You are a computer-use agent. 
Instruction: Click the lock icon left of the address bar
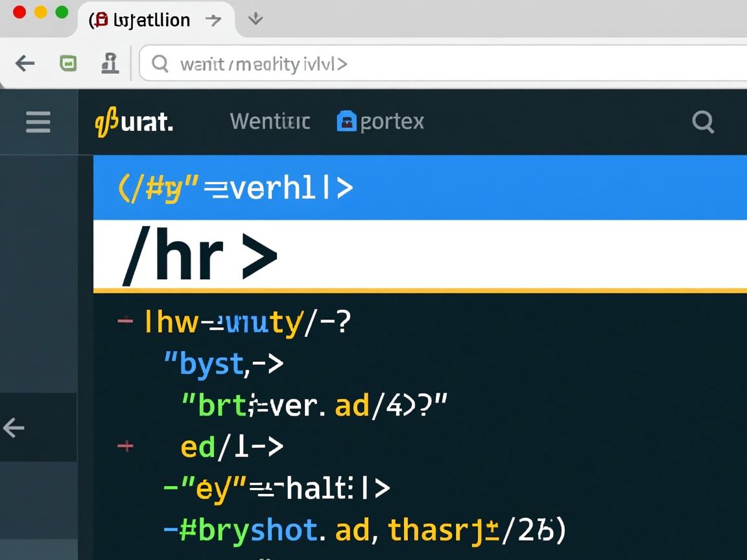110,64
